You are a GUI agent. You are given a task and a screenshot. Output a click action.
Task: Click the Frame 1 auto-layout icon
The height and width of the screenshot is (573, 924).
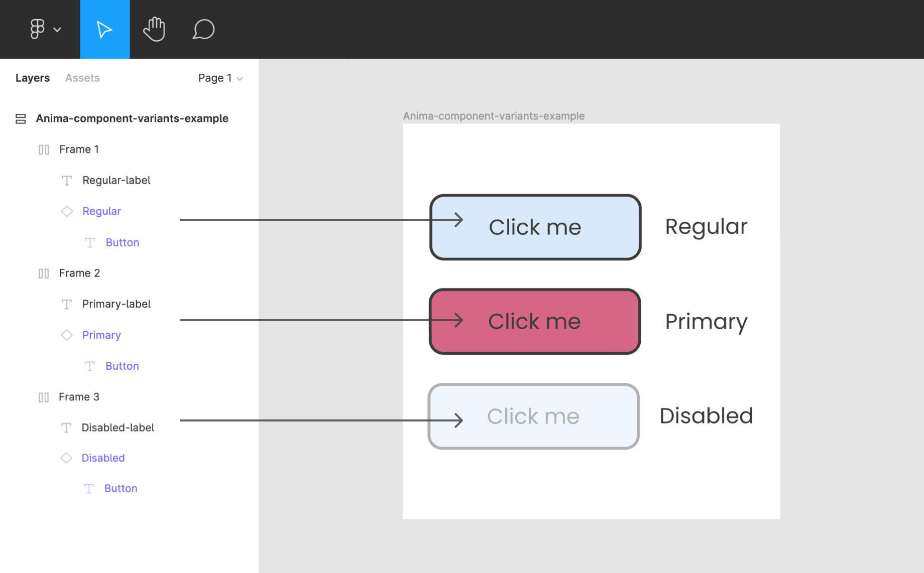pyautogui.click(x=44, y=150)
